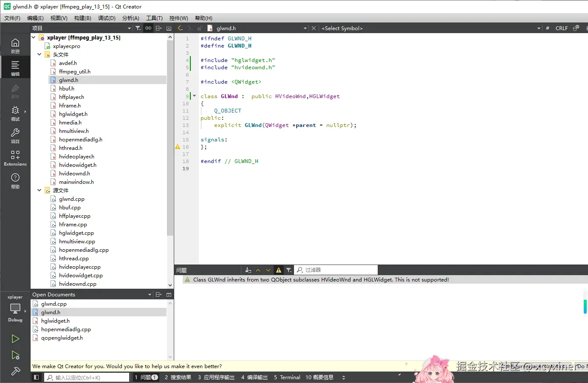This screenshot has width=588, height=383.
Task: Open the 编译输出 compile output pane
Action: 254,377
